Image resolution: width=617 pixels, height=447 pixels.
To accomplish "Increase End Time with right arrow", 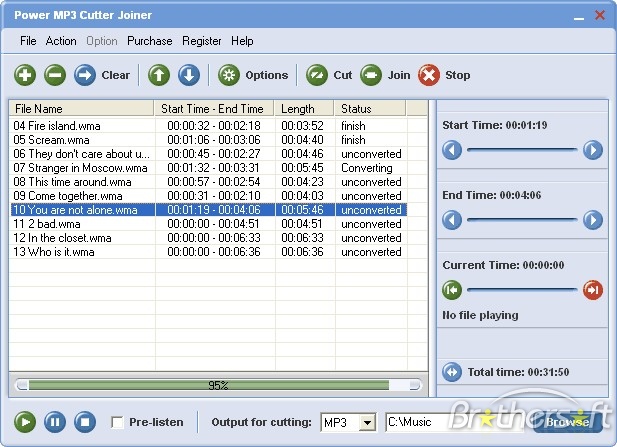I will (593, 220).
